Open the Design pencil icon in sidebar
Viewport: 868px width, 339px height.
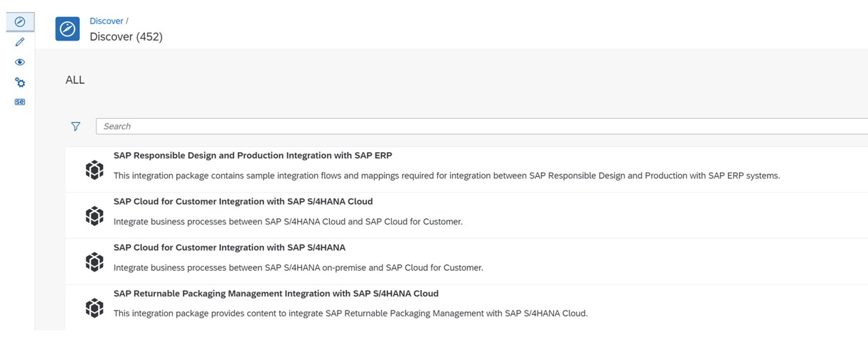(x=20, y=42)
